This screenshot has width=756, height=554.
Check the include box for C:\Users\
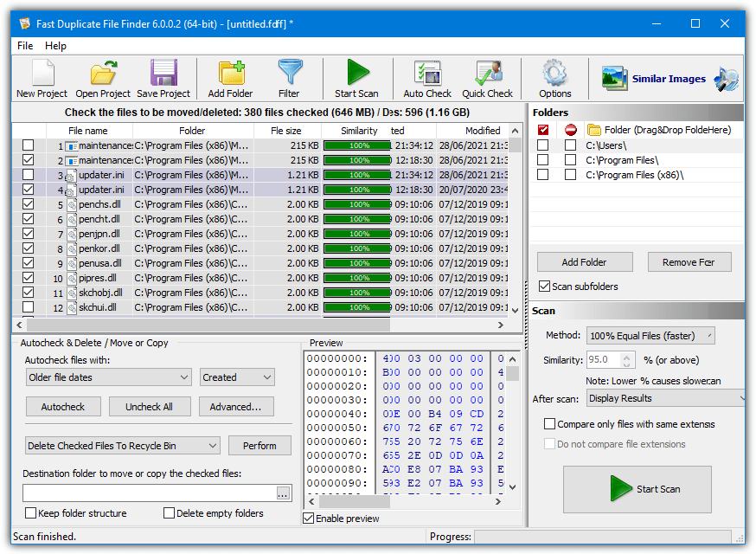click(x=543, y=145)
